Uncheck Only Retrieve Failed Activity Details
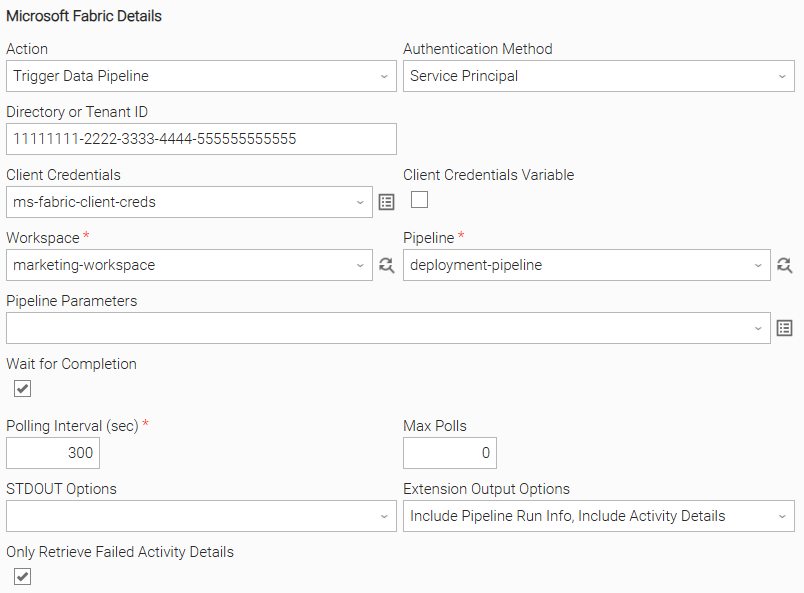 click(x=23, y=577)
